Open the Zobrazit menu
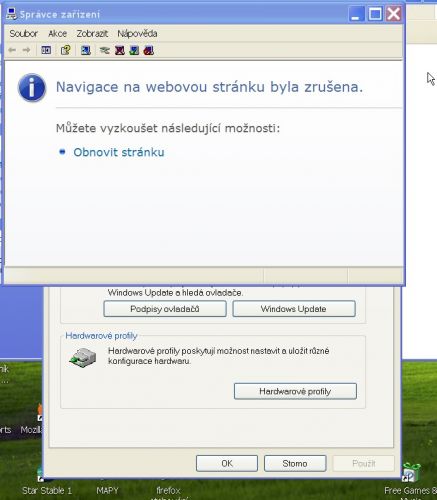This screenshot has width=437, height=500. [92, 34]
